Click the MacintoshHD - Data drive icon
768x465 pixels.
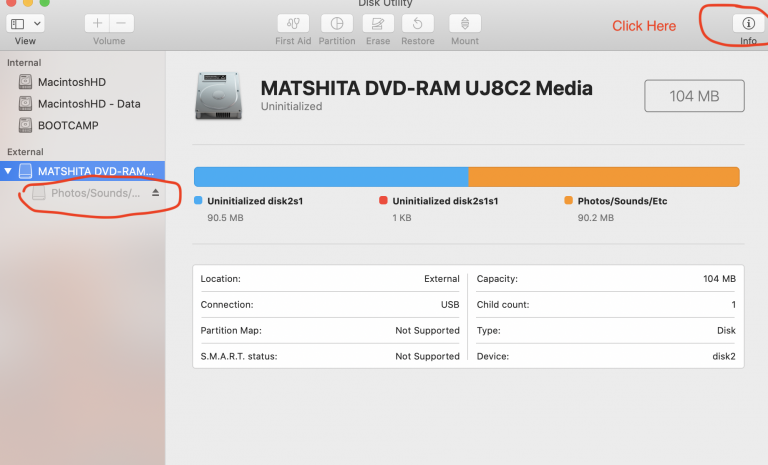click(x=25, y=103)
